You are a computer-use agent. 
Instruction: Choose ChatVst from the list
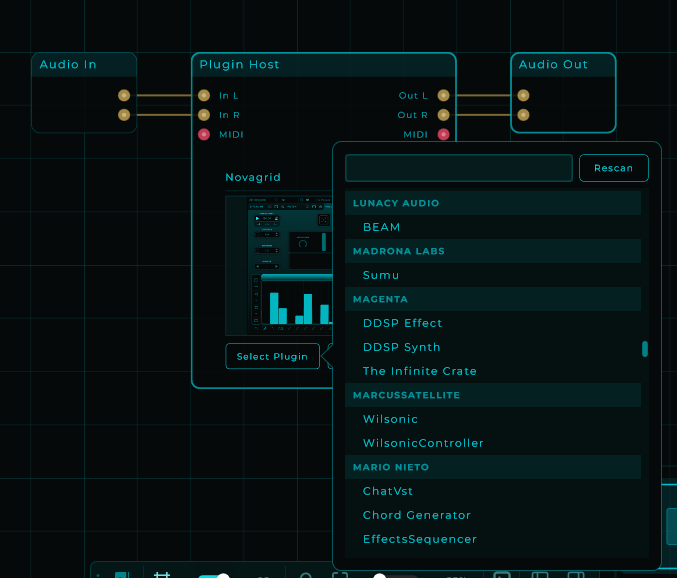(493, 491)
